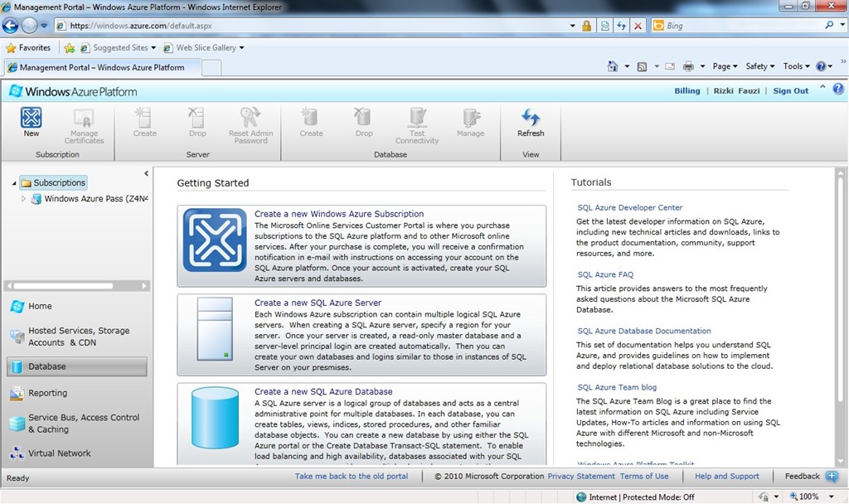Click Create a new Windows Azure Subscription
Screen dimensions: 849x504
[x=339, y=214]
